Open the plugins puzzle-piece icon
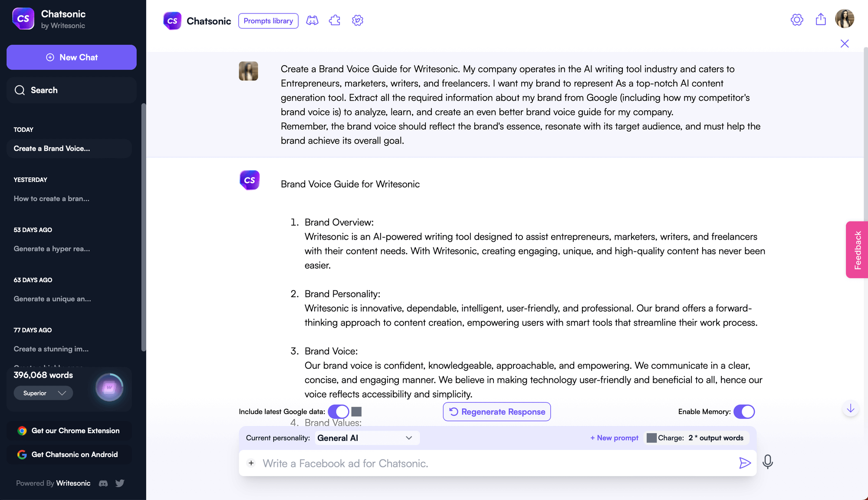 click(335, 21)
